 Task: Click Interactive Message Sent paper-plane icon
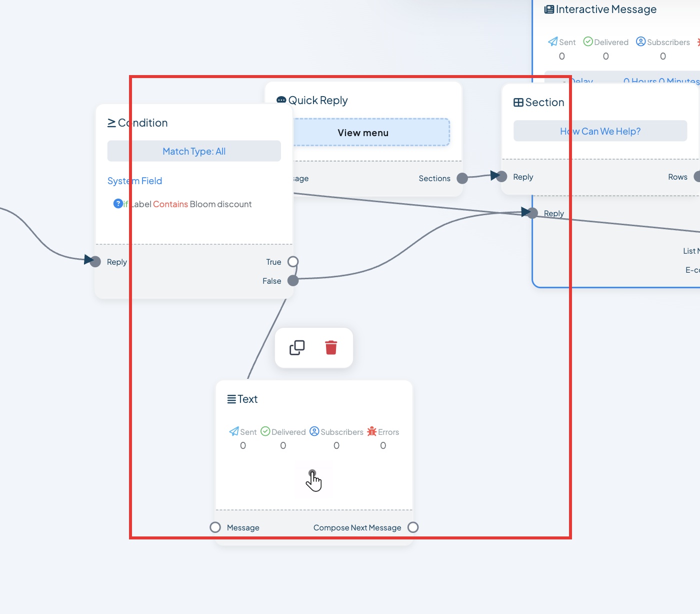tap(553, 42)
